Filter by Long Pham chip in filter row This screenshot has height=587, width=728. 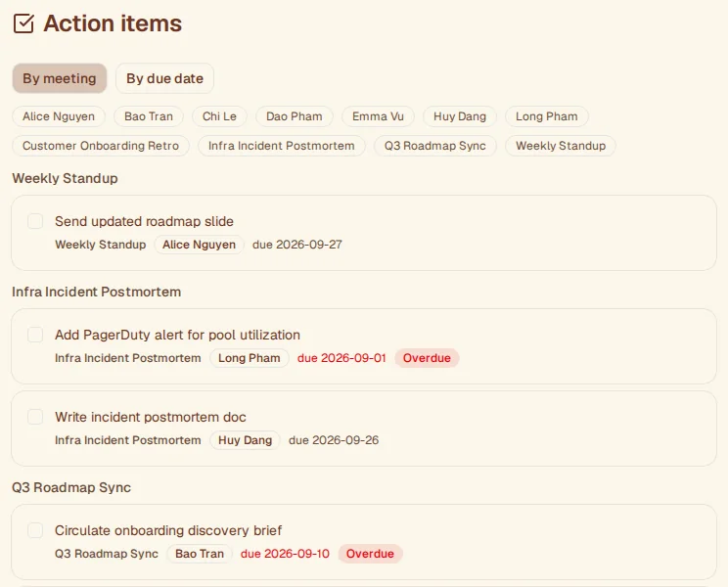[547, 116]
